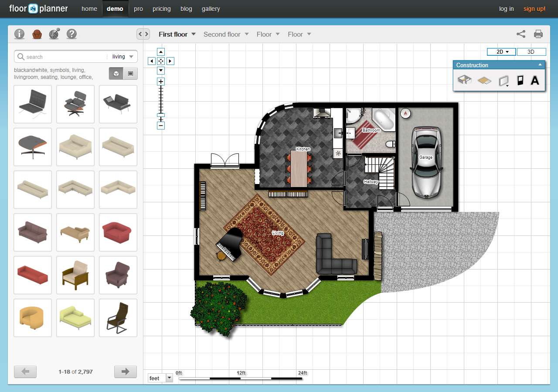The width and height of the screenshot is (558, 392).
Task: Switch to the Second floor tab
Action: click(223, 34)
